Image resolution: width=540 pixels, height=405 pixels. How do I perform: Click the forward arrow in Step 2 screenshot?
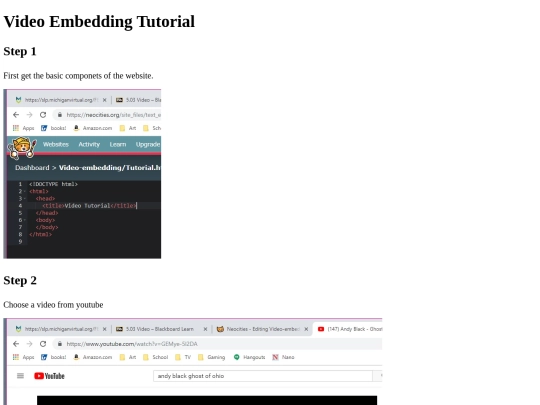tap(29, 344)
